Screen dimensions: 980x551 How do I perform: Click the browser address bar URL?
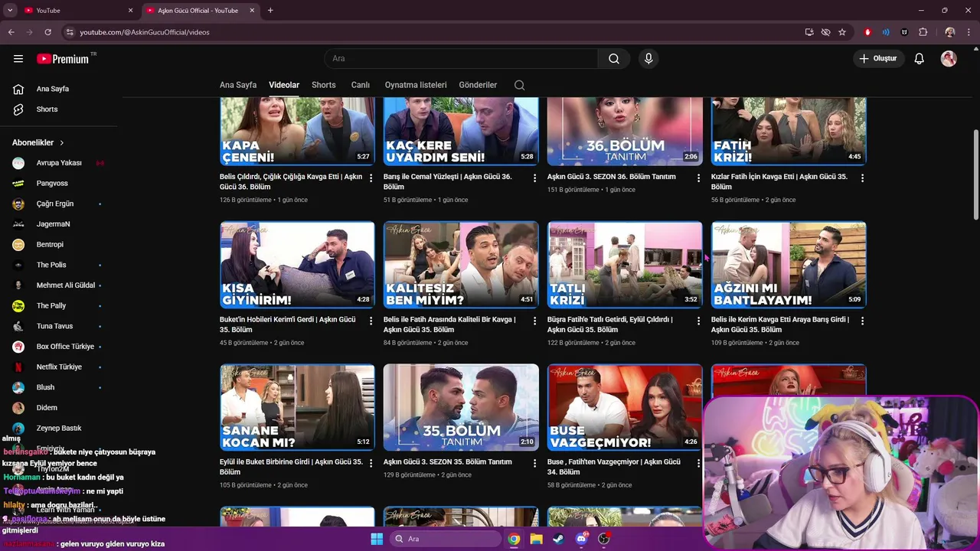pos(145,32)
